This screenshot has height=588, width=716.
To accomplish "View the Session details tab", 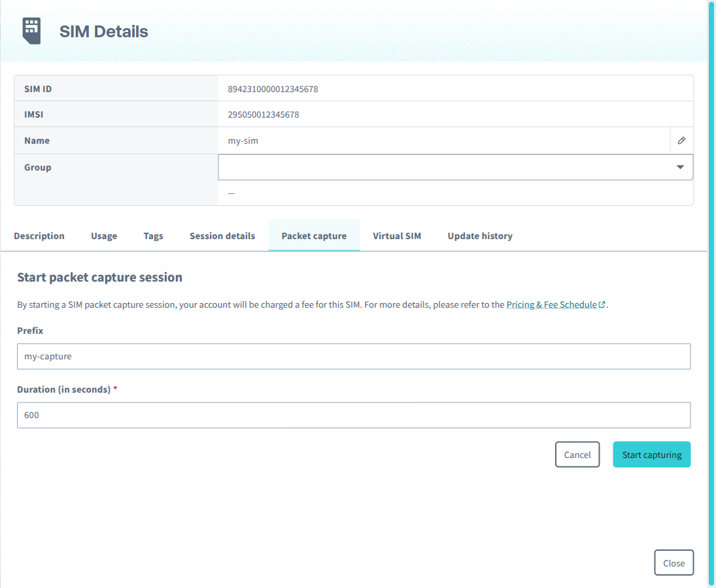I will click(x=222, y=236).
